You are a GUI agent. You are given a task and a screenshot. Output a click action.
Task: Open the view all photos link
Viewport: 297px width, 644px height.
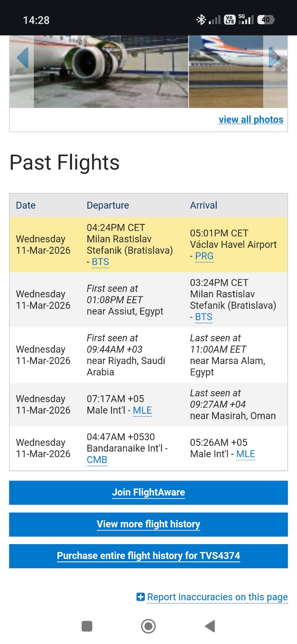click(x=251, y=120)
